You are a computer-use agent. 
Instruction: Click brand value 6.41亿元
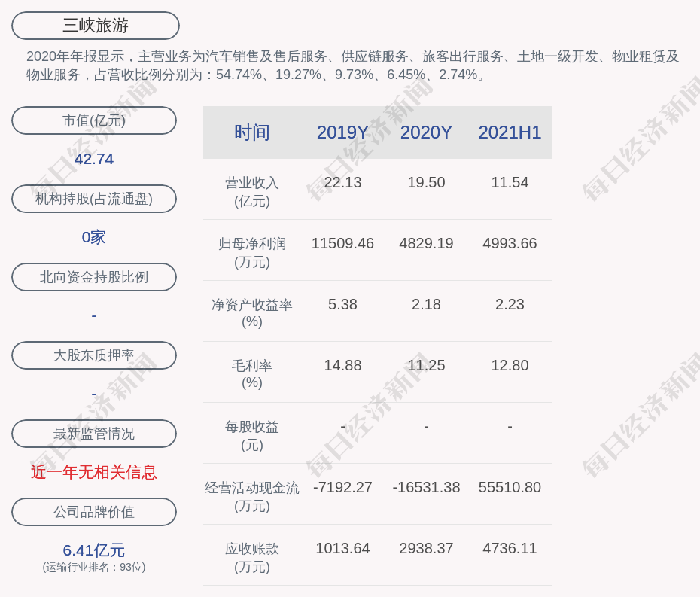pyautogui.click(x=94, y=550)
